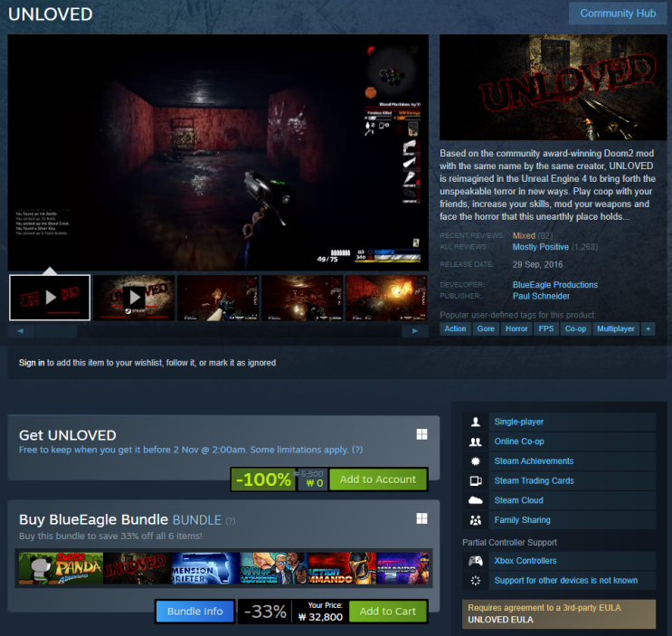Click the left arrow of thumbnail strip
The width and height of the screenshot is (672, 636).
[x=21, y=331]
